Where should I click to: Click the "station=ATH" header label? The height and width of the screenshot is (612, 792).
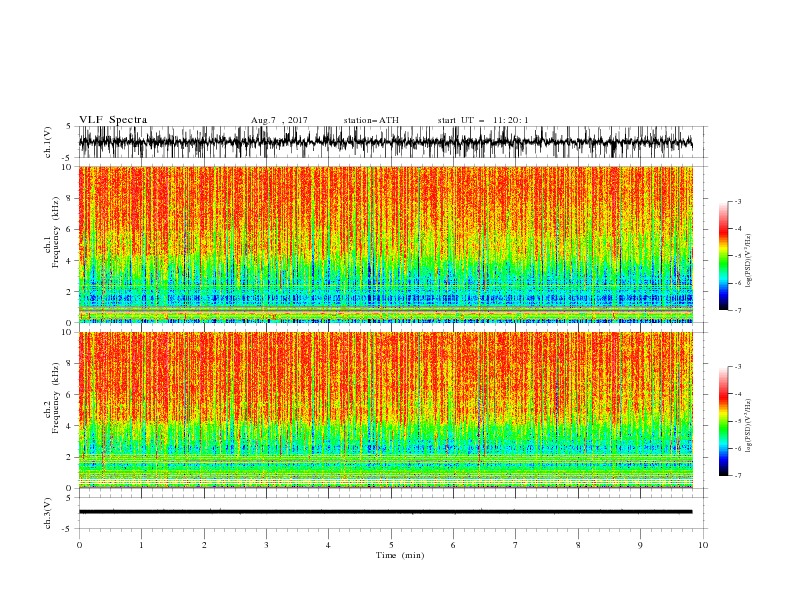[x=371, y=120]
